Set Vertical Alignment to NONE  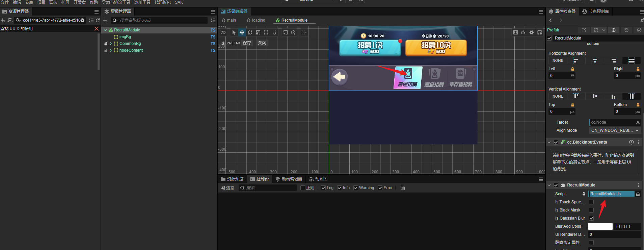558,96
